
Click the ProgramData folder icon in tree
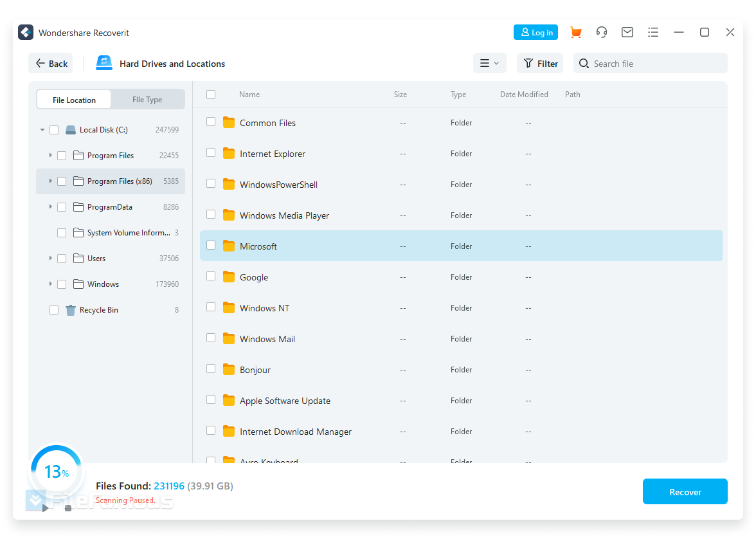(78, 207)
